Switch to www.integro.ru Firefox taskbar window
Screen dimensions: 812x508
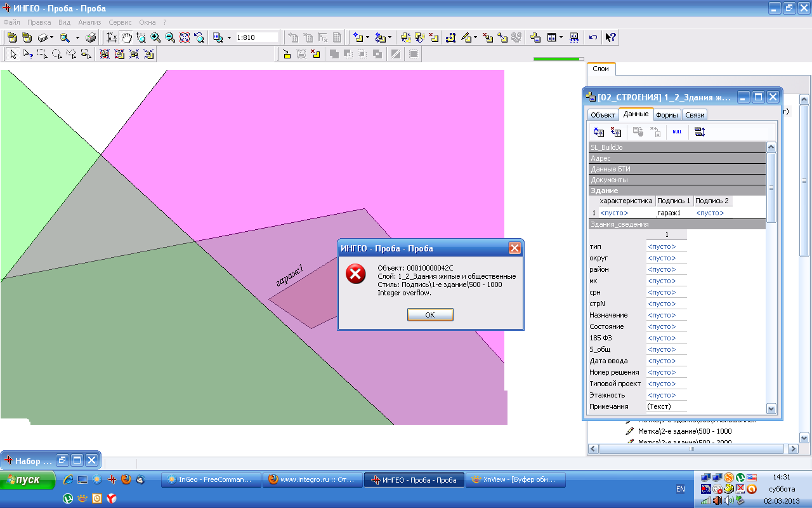312,480
